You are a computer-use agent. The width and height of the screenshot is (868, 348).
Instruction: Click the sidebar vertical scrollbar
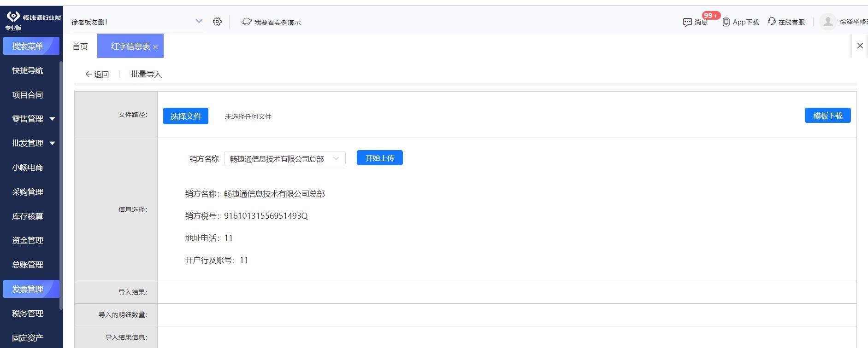(61, 184)
